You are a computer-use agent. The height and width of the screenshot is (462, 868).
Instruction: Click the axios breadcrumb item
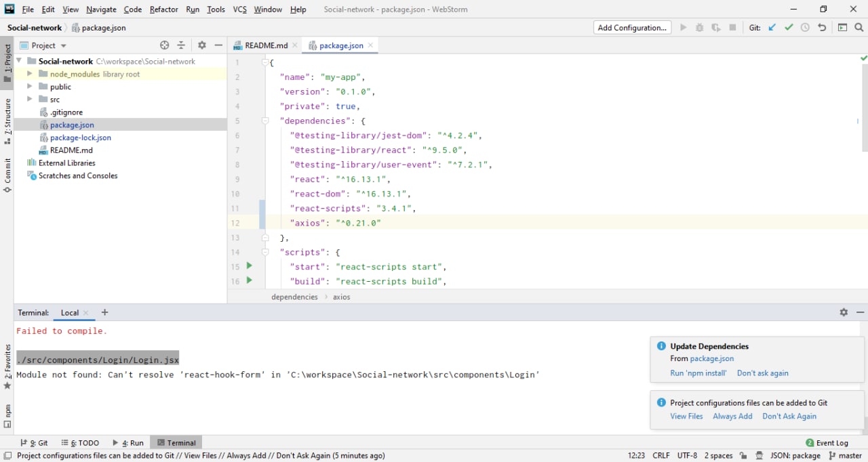342,297
